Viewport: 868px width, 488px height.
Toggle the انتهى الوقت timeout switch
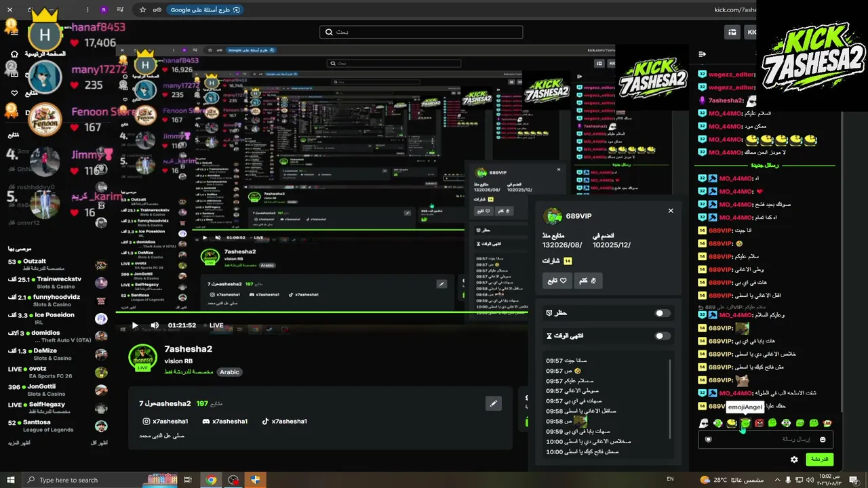663,335
